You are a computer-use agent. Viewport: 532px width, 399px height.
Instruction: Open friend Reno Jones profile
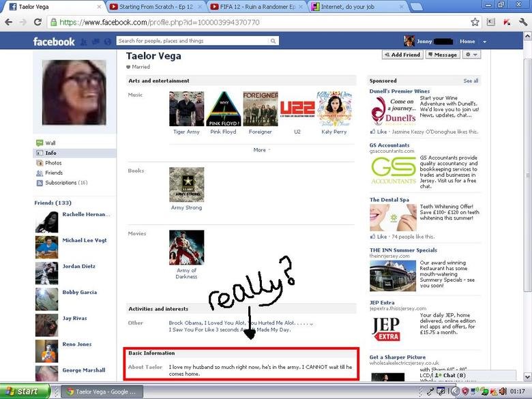tap(77, 344)
